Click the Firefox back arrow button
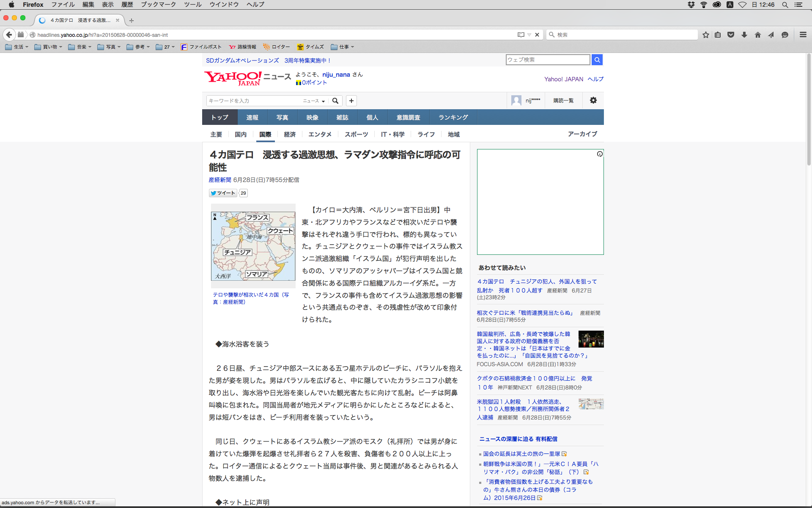 pyautogui.click(x=9, y=35)
